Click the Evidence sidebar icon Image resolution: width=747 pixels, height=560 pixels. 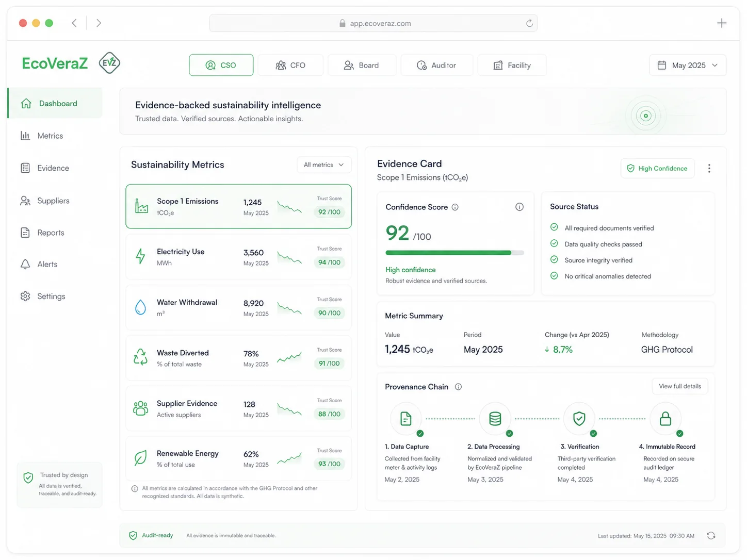[x=25, y=168]
